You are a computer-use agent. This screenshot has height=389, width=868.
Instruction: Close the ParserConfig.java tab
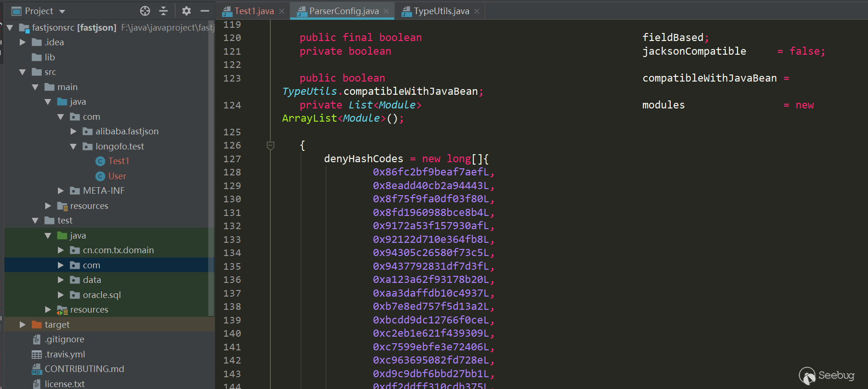point(387,11)
